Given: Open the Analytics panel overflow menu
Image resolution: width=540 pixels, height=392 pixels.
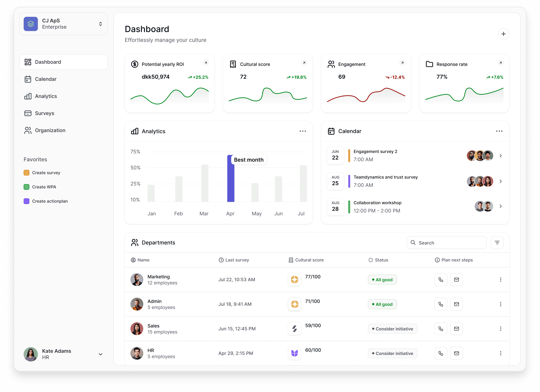Looking at the screenshot, I should tap(302, 131).
